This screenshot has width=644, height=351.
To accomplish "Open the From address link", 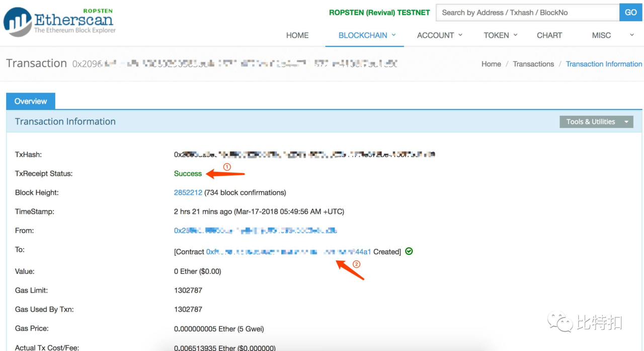I will [256, 231].
